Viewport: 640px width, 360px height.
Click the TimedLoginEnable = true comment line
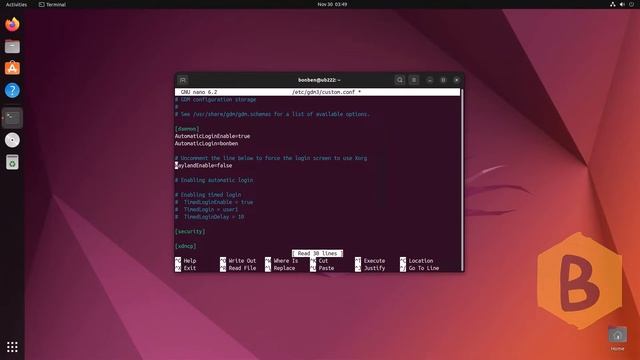coord(214,202)
